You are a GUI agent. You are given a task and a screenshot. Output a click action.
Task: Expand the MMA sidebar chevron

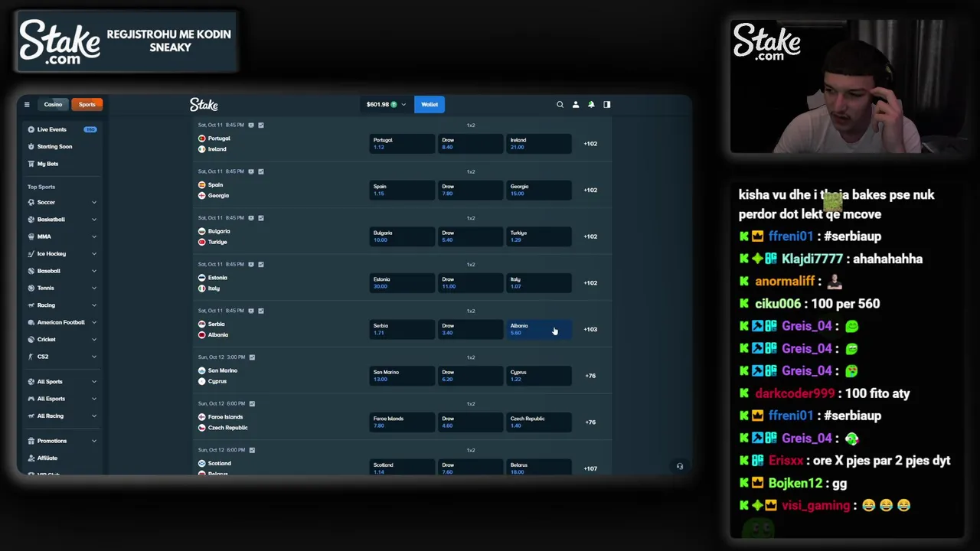(x=94, y=236)
